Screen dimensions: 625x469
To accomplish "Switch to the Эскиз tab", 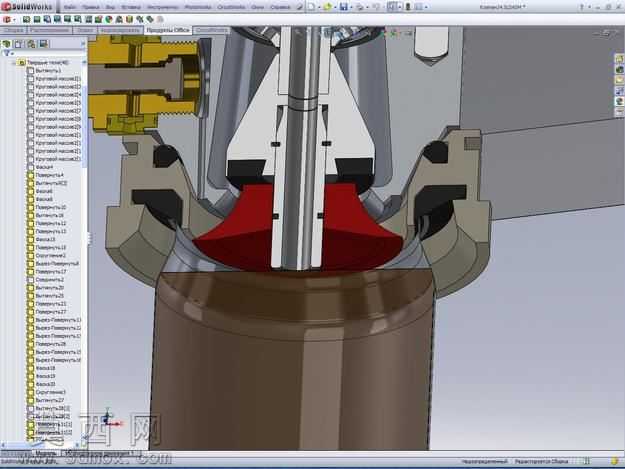I will (x=85, y=30).
